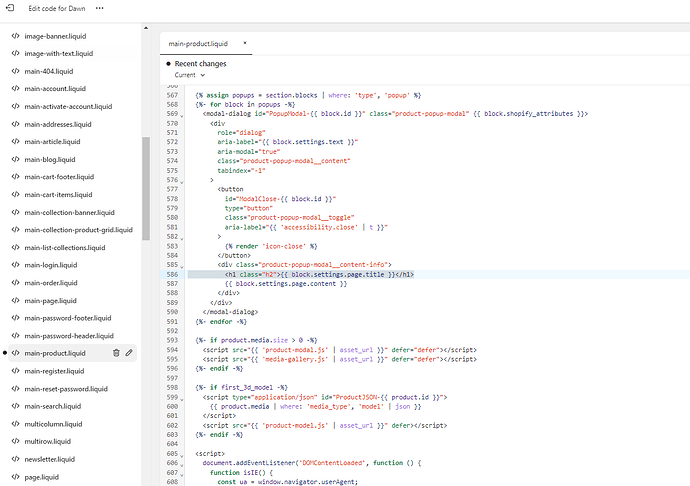
Task: Open main-cart-items.liquid in the file list
Action: click(x=58, y=194)
